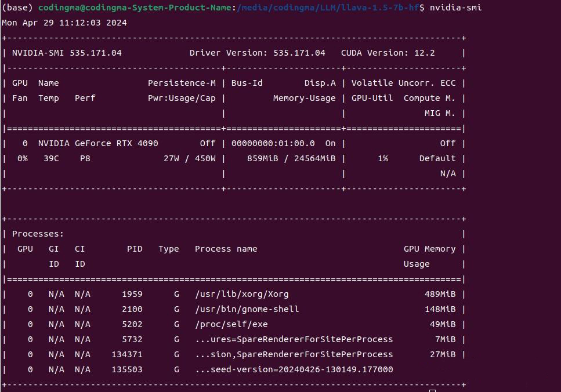Click the 'Persistence-M' column header

tap(182, 83)
